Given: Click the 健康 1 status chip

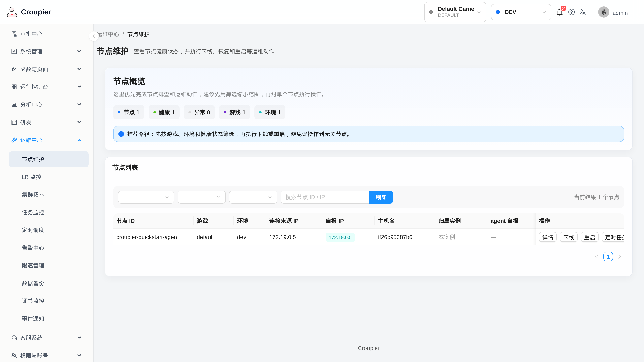Looking at the screenshot, I should [164, 112].
